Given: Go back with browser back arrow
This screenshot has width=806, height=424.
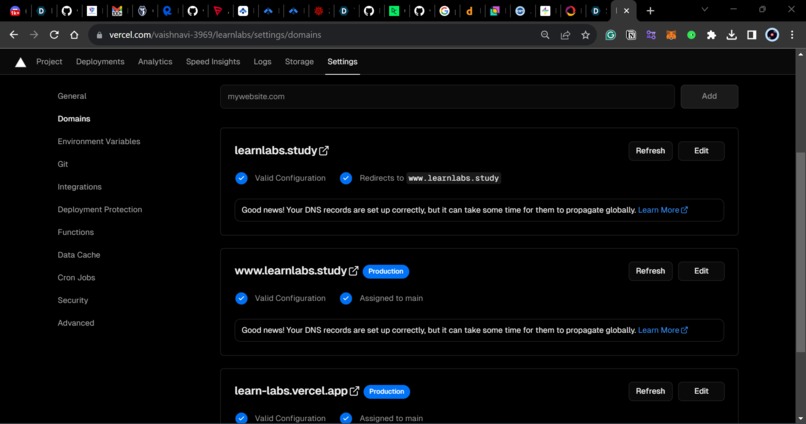Looking at the screenshot, I should (14, 35).
